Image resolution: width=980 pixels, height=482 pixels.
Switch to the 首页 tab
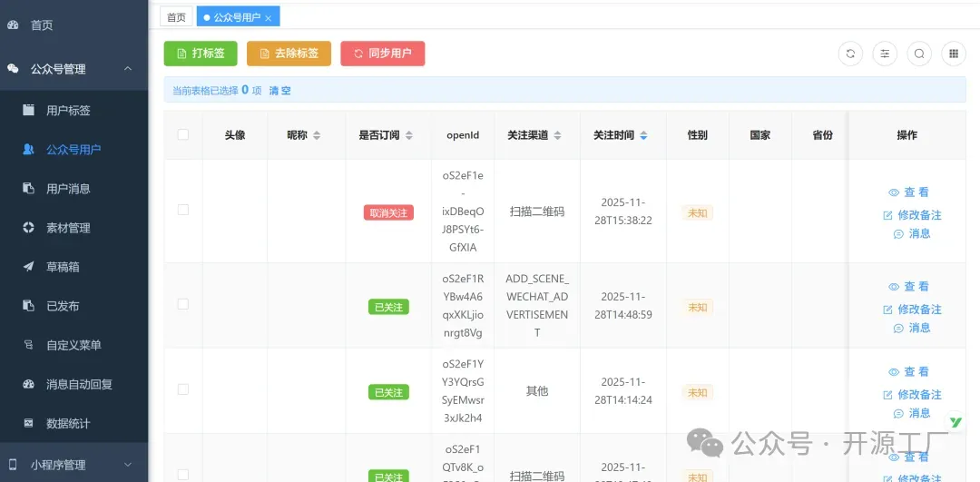click(x=176, y=17)
